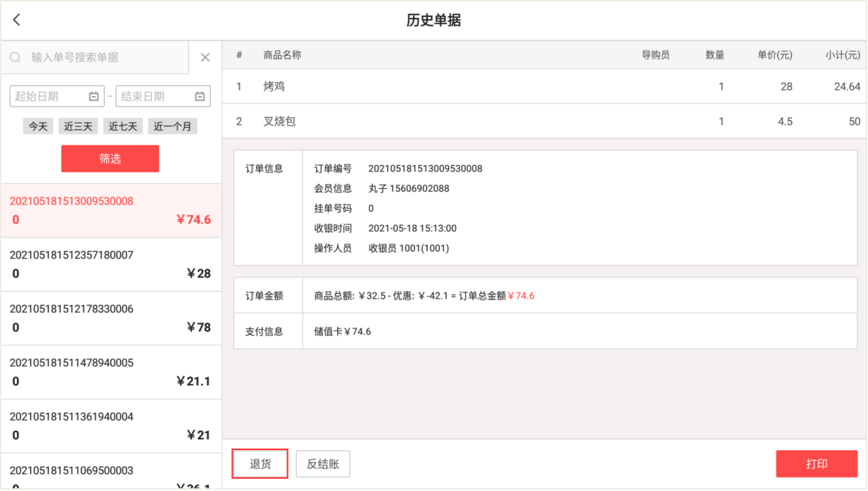Screen dimensions: 868x491
Task: Open order ending 940005 for ¥21.1
Action: click(111, 372)
